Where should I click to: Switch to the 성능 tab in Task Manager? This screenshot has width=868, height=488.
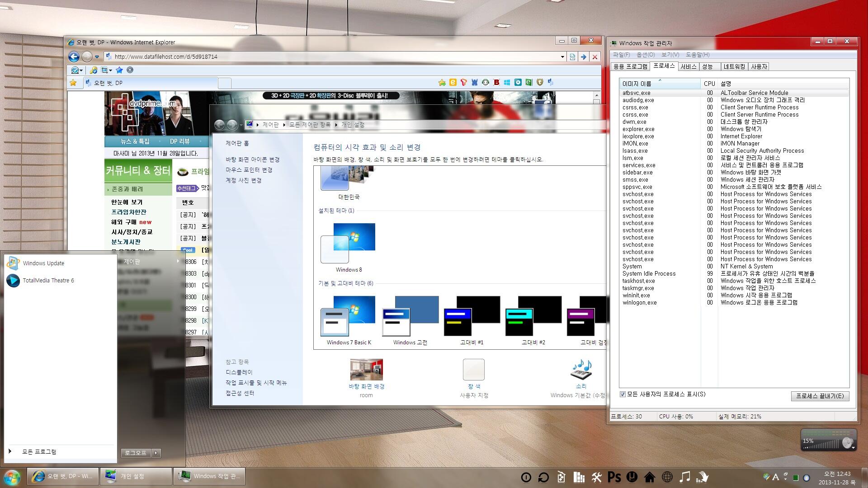(708, 66)
